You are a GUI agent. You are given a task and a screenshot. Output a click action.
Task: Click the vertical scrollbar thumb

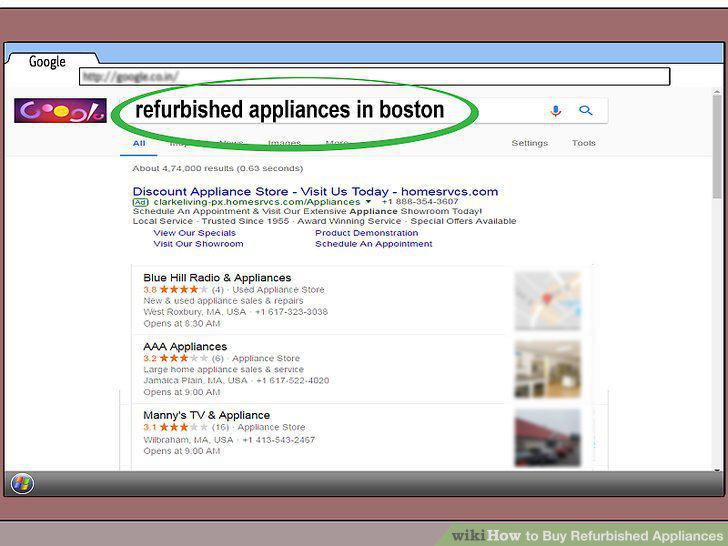point(717,146)
